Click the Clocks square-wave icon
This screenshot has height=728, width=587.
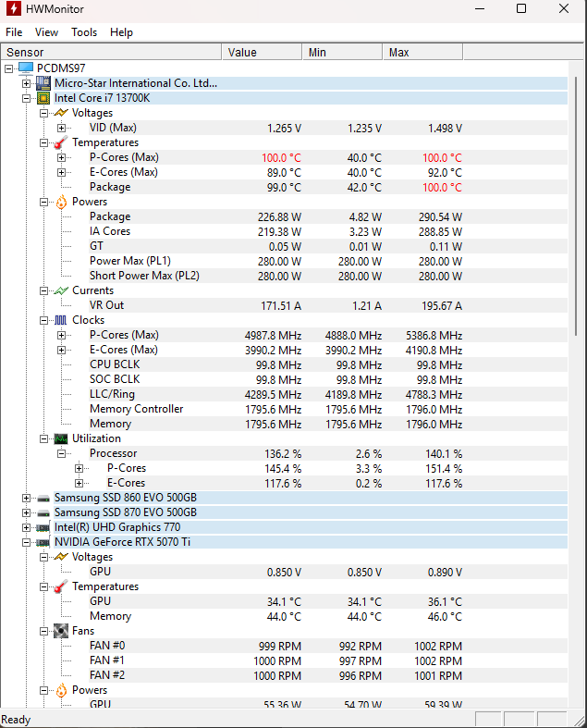61,320
